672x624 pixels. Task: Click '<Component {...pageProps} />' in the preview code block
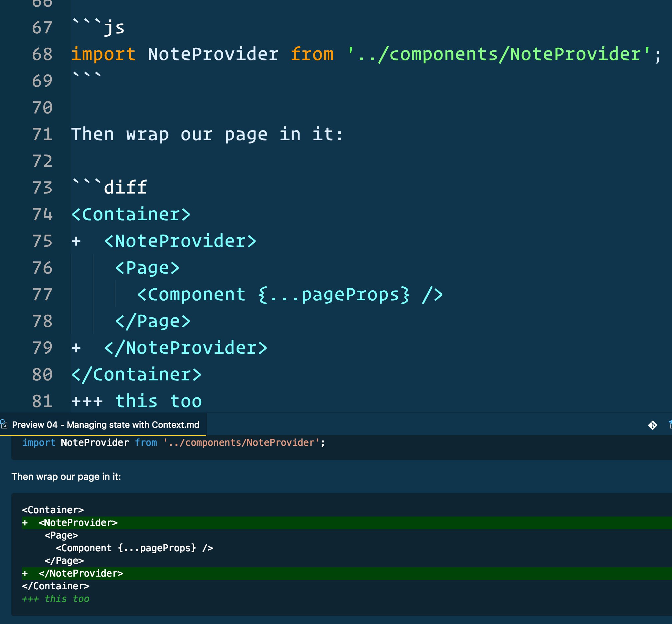pos(134,548)
